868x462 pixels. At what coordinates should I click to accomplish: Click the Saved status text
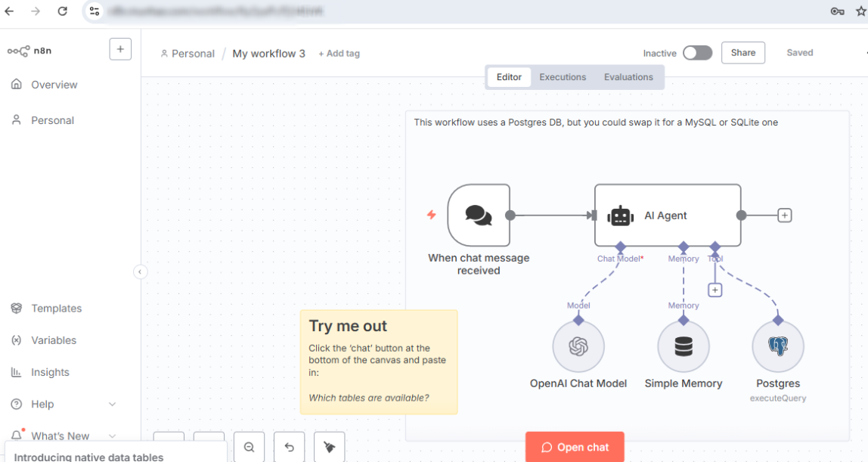[800, 53]
